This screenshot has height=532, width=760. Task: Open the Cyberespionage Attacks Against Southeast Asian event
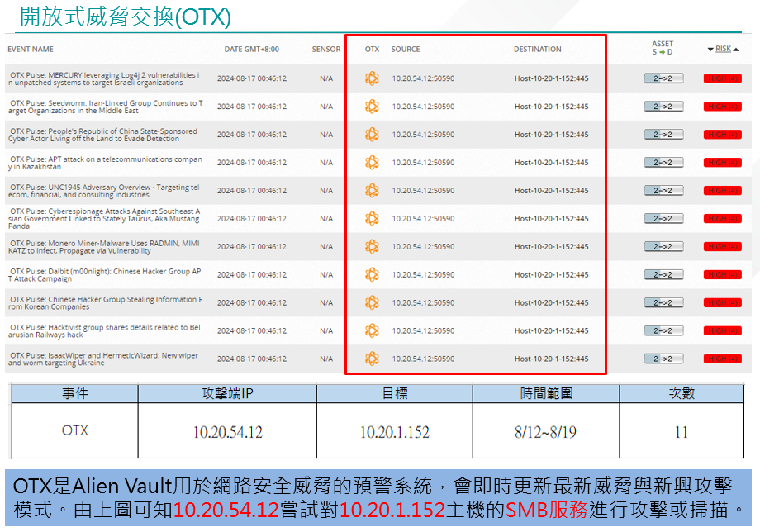click(104, 219)
